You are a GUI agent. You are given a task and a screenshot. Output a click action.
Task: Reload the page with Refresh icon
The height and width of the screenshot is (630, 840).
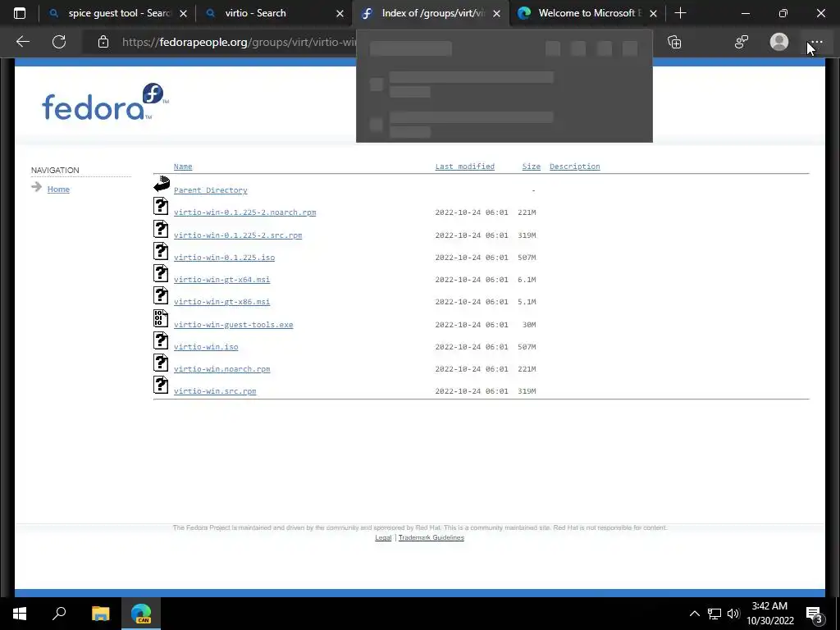[x=59, y=42]
